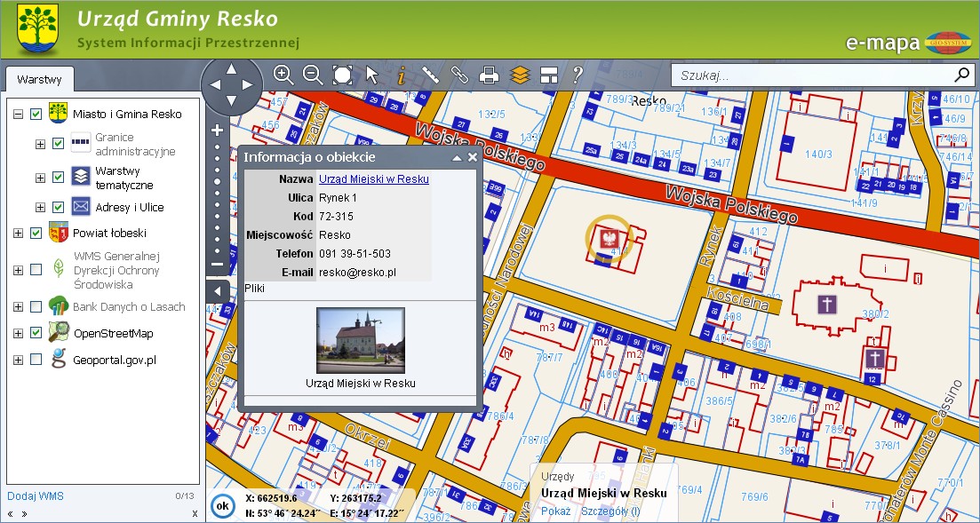Pan the map south with down arrow

231,100
